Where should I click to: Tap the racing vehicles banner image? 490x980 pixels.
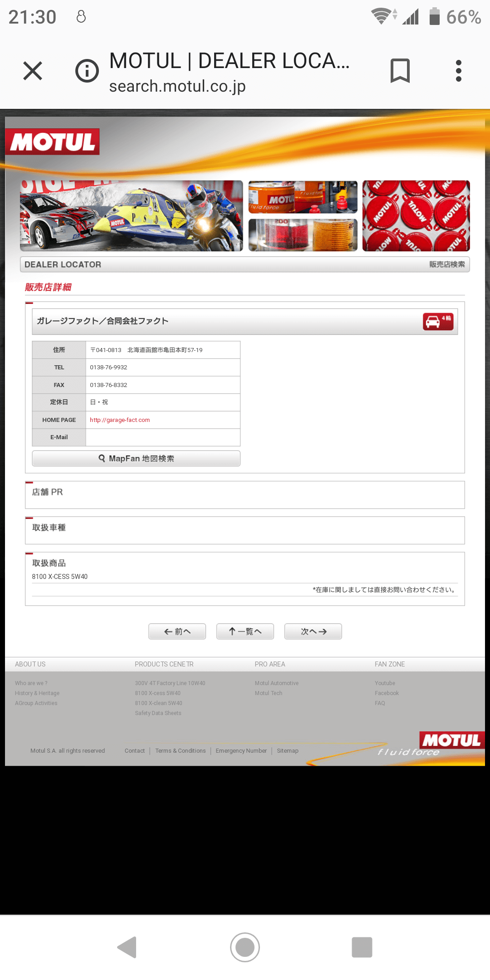tap(132, 216)
